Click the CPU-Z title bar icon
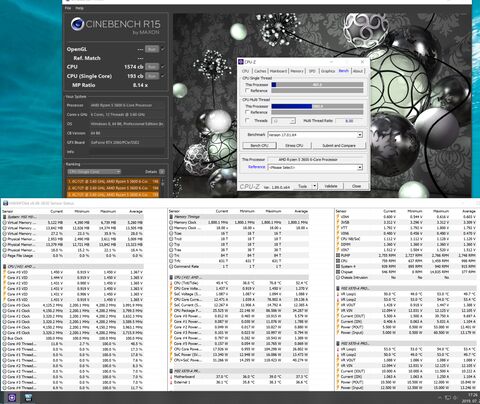This screenshot has width=480, height=404. point(241,62)
